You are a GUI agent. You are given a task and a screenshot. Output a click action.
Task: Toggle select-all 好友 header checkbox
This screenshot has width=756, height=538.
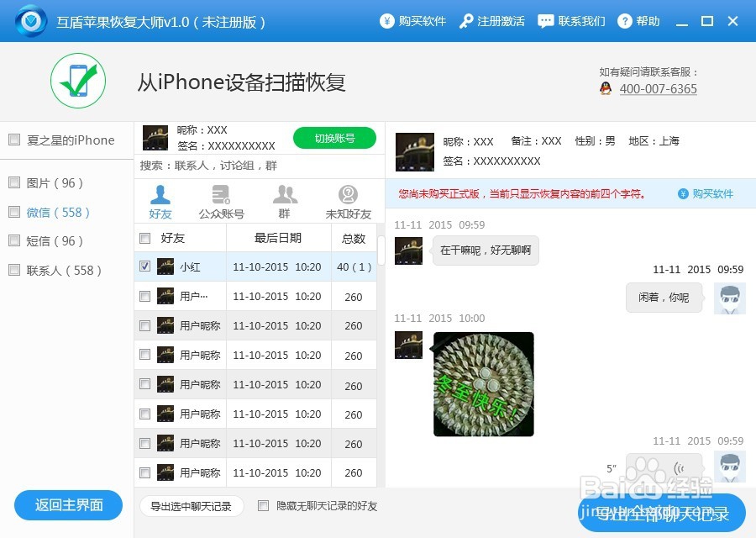[144, 238]
